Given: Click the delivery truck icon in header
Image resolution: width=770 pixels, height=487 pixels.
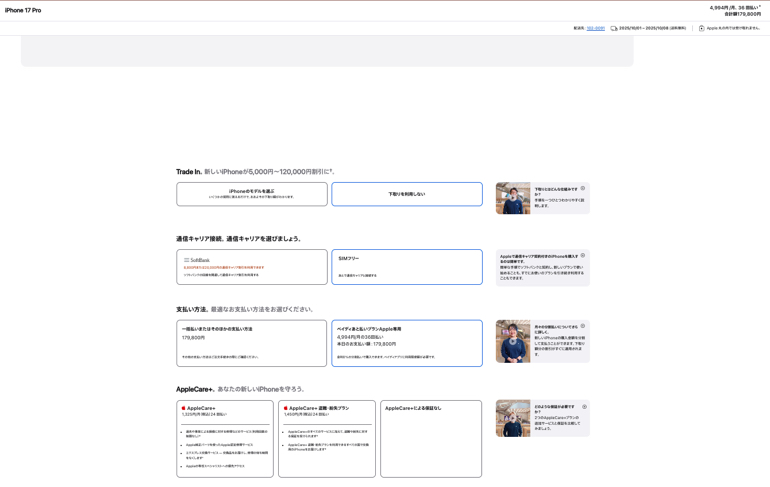Looking at the screenshot, I should click(x=614, y=28).
